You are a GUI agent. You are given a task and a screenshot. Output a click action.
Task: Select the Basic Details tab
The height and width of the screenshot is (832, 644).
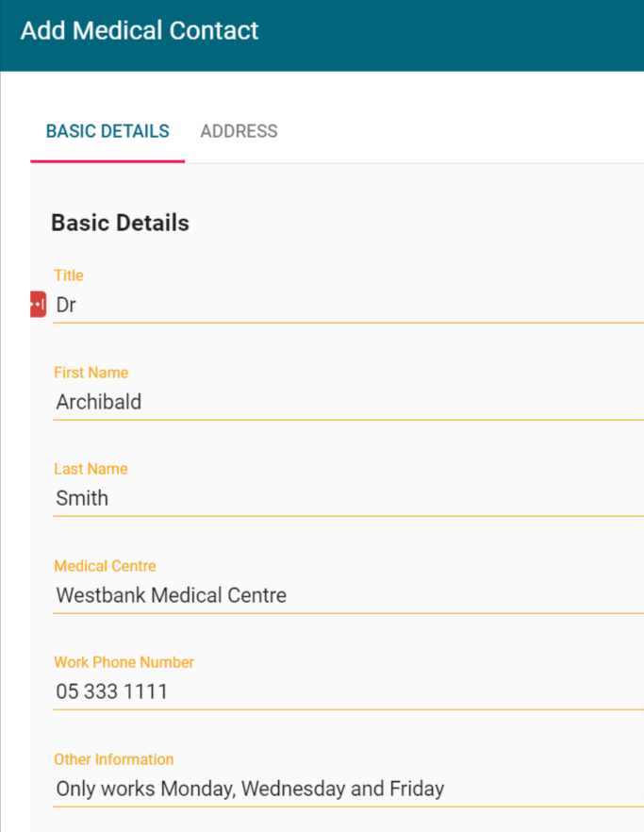tap(107, 131)
